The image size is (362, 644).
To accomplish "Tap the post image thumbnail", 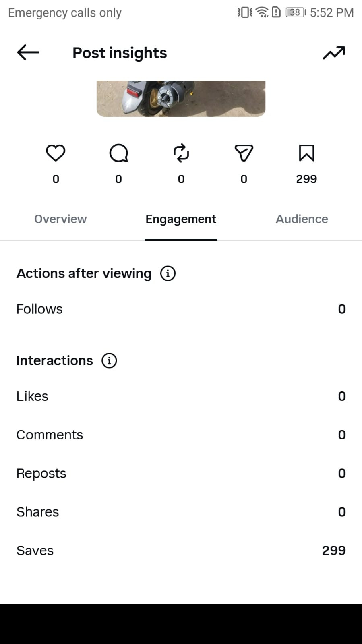I will 181,99.
